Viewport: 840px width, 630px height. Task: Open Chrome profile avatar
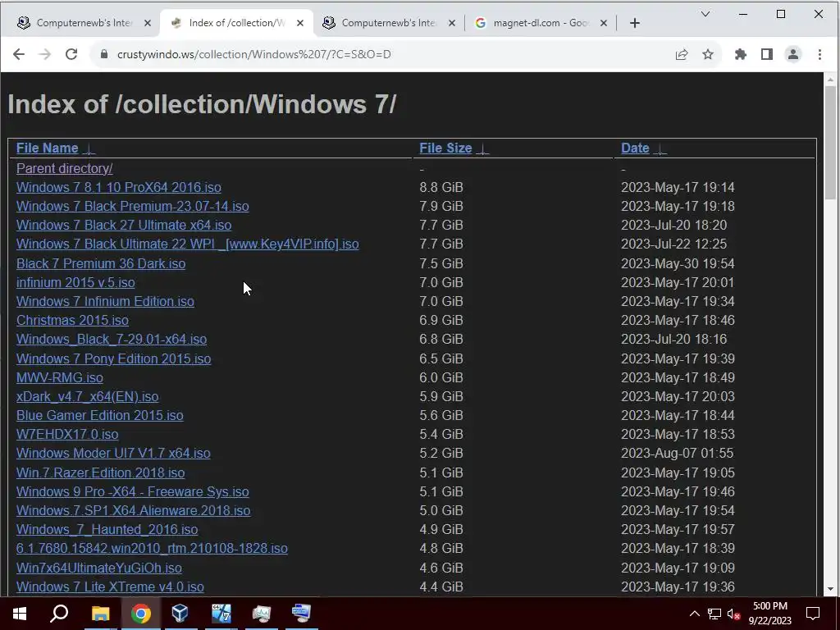[x=793, y=54]
